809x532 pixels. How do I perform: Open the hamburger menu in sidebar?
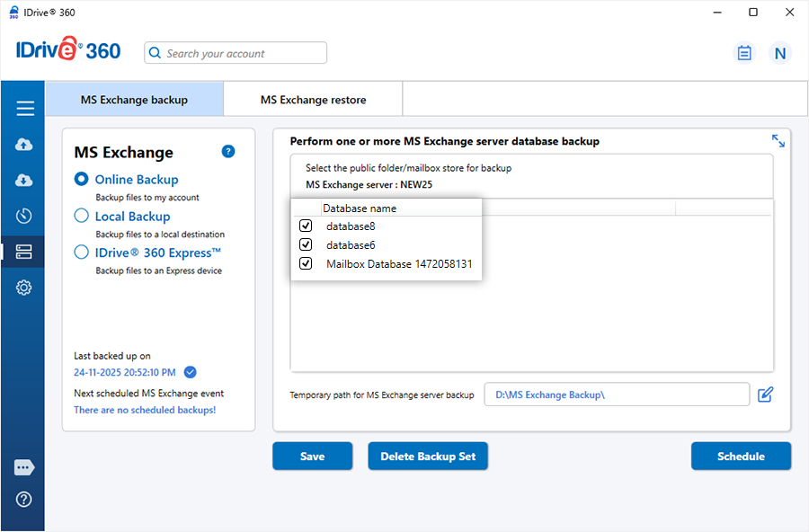point(24,109)
